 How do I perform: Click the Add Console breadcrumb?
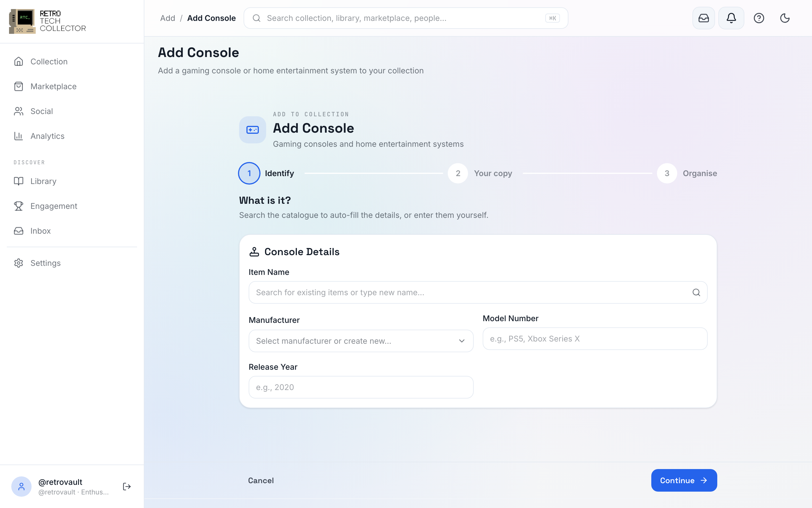tap(211, 18)
